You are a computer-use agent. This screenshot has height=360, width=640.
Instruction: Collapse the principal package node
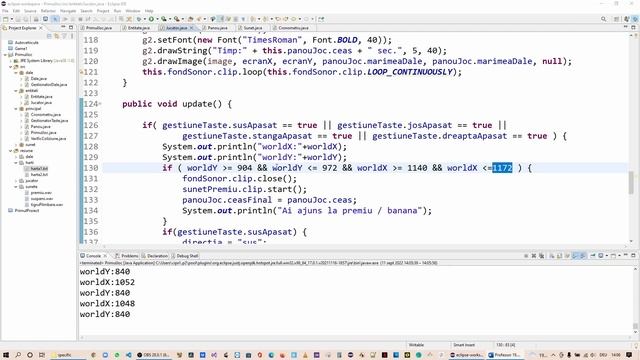(x=16, y=109)
